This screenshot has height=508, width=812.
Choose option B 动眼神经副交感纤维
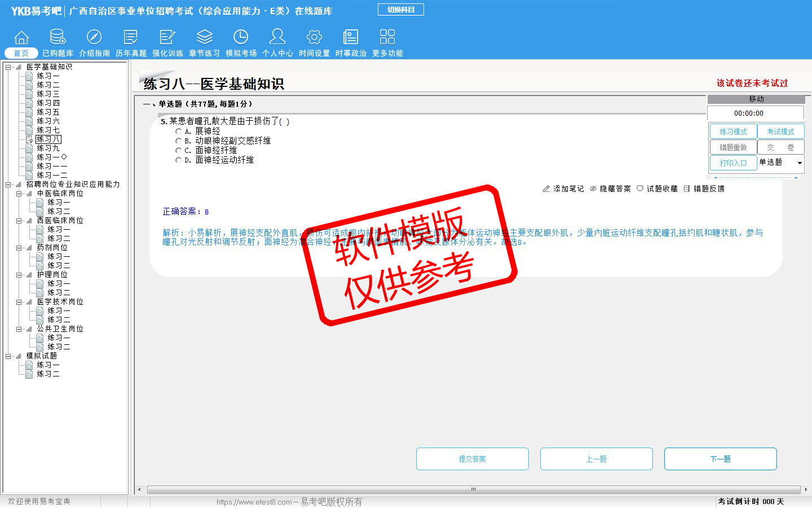coord(179,141)
